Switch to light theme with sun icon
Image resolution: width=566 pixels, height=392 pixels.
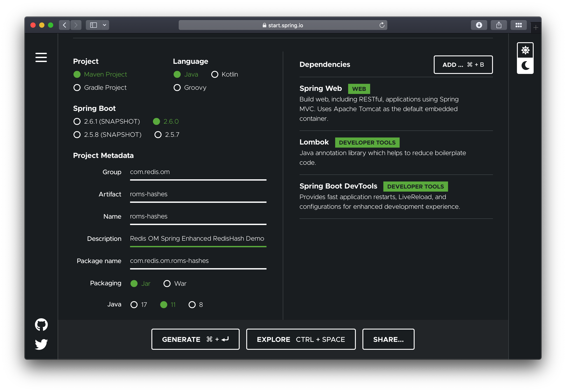(x=525, y=50)
